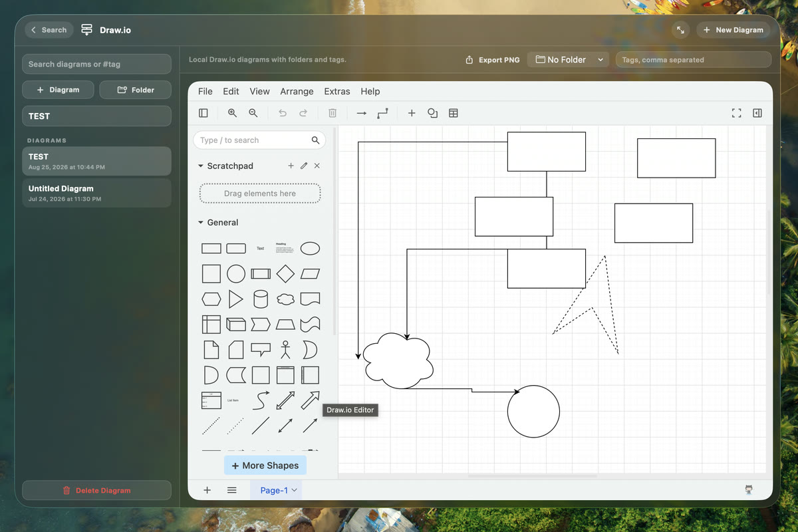
Task: Click the Delete Diagram button
Action: (x=97, y=491)
